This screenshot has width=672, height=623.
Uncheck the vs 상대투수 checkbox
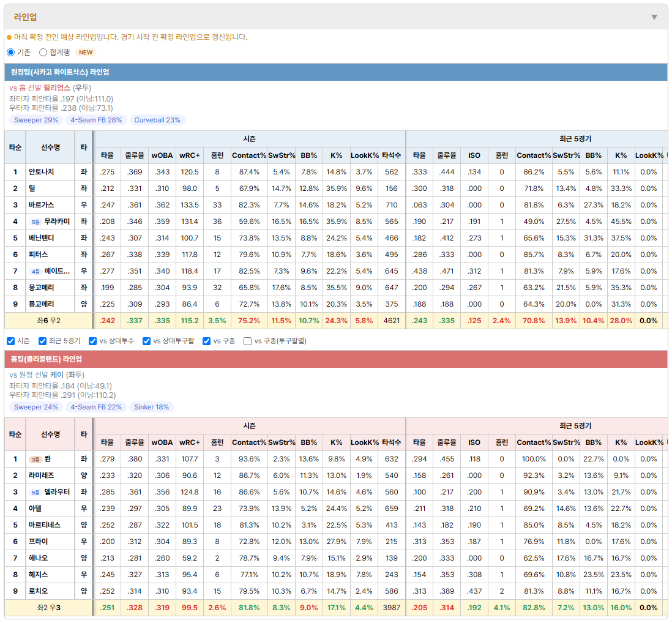[92, 341]
